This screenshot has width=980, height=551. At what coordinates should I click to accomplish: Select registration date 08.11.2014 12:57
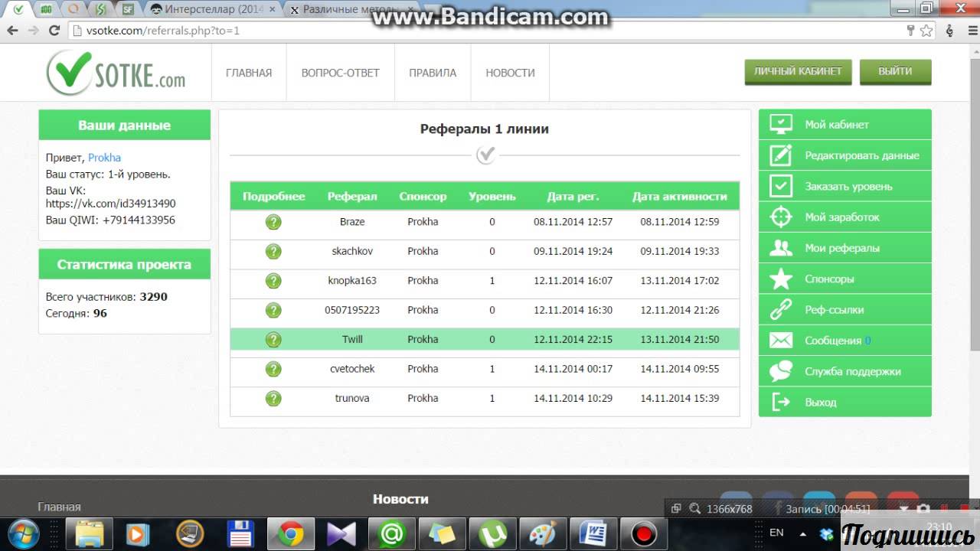(573, 222)
